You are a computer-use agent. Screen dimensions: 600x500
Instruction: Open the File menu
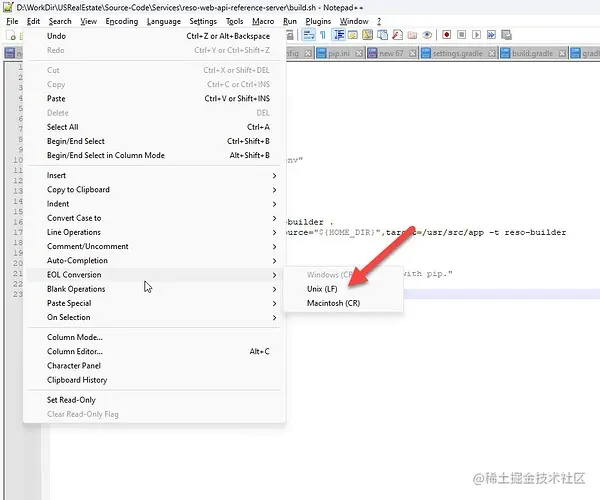[12, 21]
